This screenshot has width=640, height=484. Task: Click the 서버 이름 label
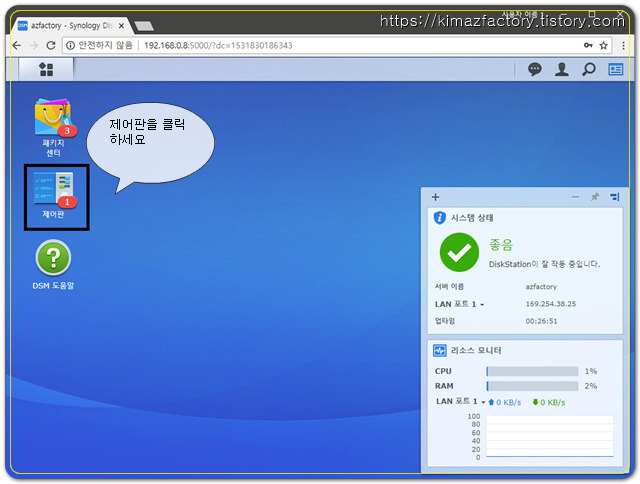449,286
